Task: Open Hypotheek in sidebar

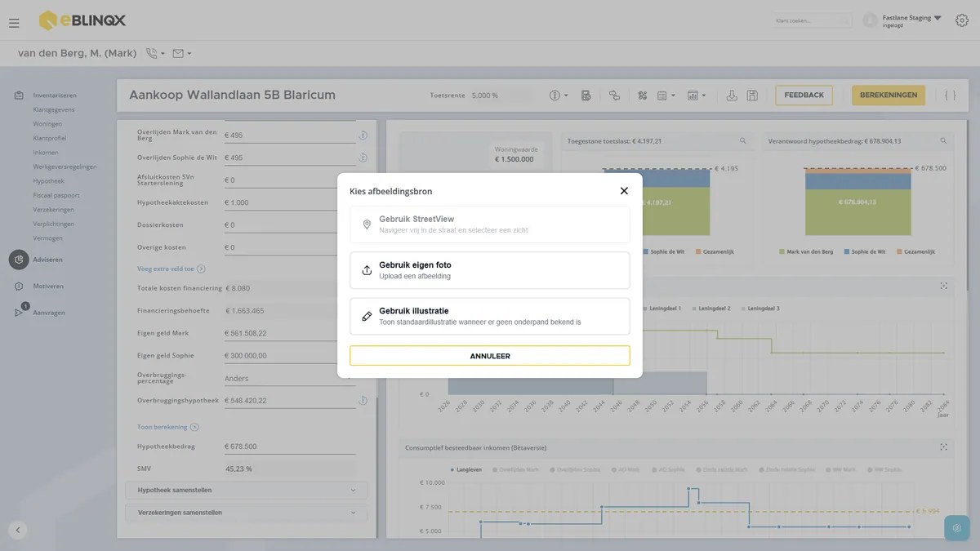Action: click(x=48, y=181)
